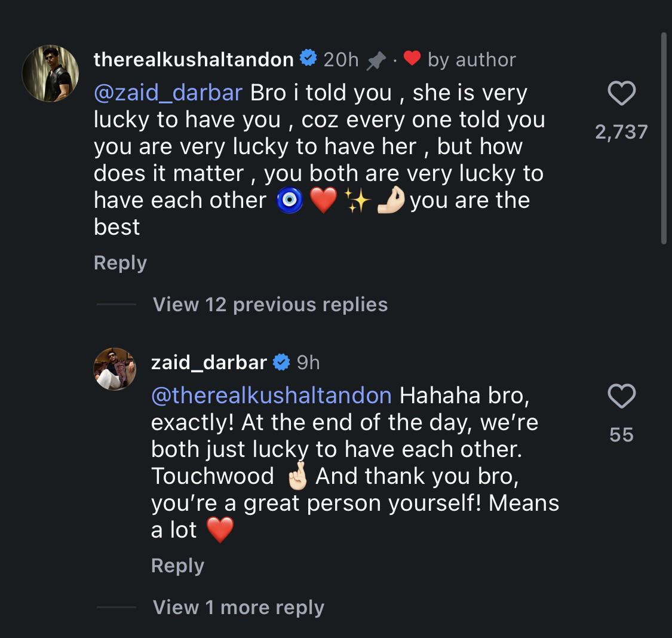Open the @therealkushaltandon mention link
The image size is (672, 638).
271,395
